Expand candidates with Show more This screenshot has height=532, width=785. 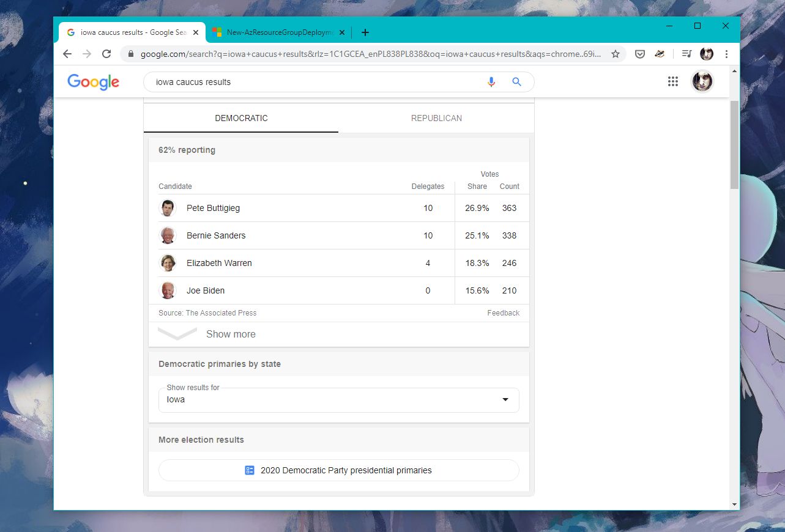tap(339, 334)
